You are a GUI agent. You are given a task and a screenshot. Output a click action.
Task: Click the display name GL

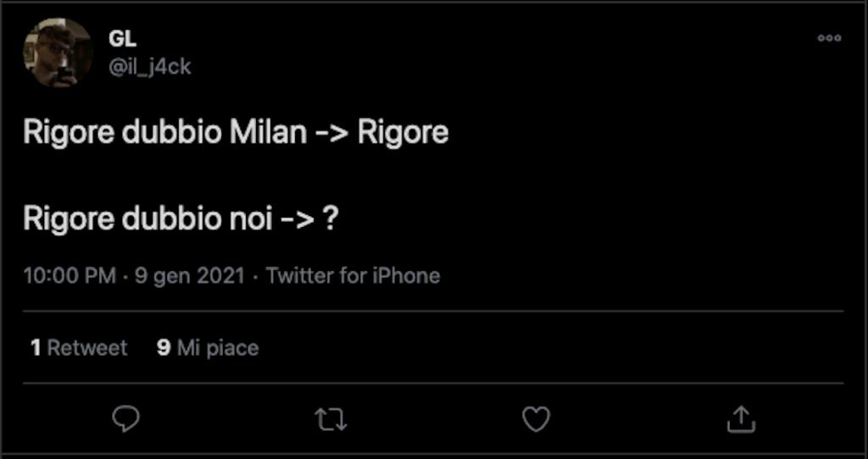click(122, 38)
